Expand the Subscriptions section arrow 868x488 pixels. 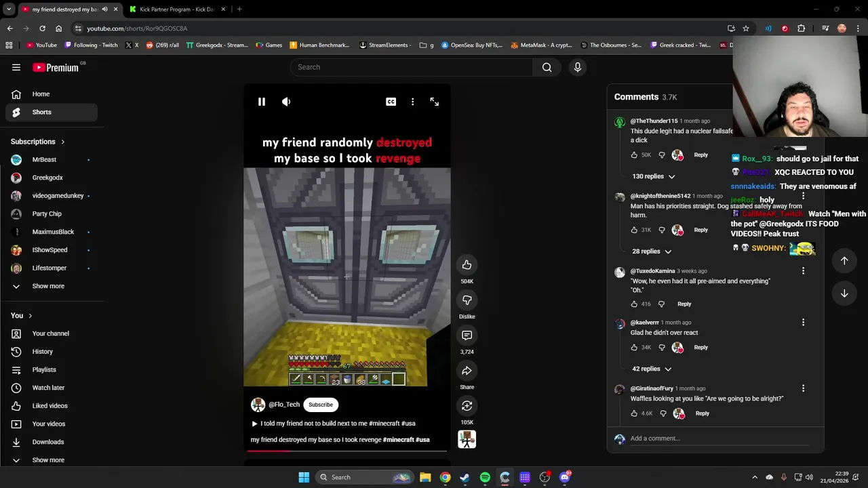click(x=63, y=142)
